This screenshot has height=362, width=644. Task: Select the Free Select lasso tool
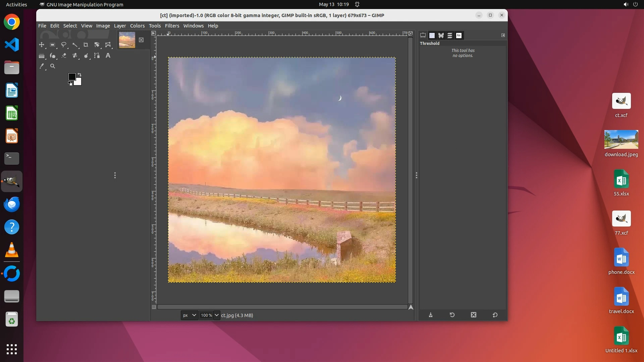point(64,45)
